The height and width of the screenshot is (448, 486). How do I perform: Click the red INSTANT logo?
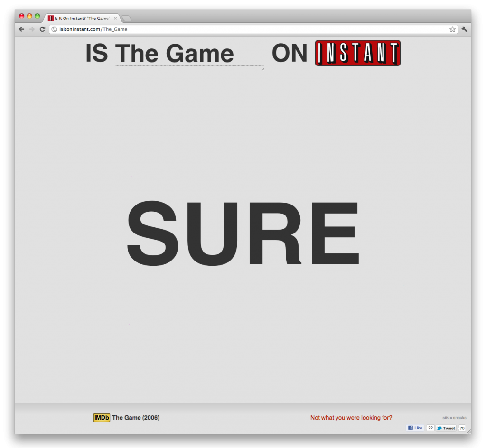pyautogui.click(x=358, y=53)
